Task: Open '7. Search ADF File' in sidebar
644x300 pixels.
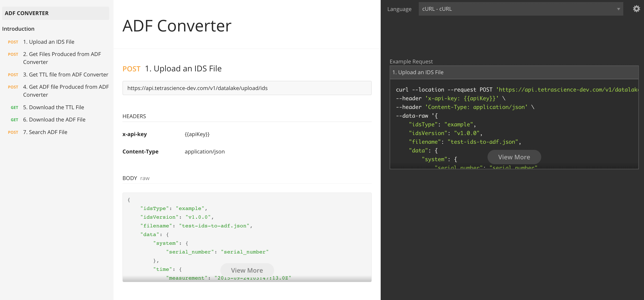Action: tap(45, 132)
